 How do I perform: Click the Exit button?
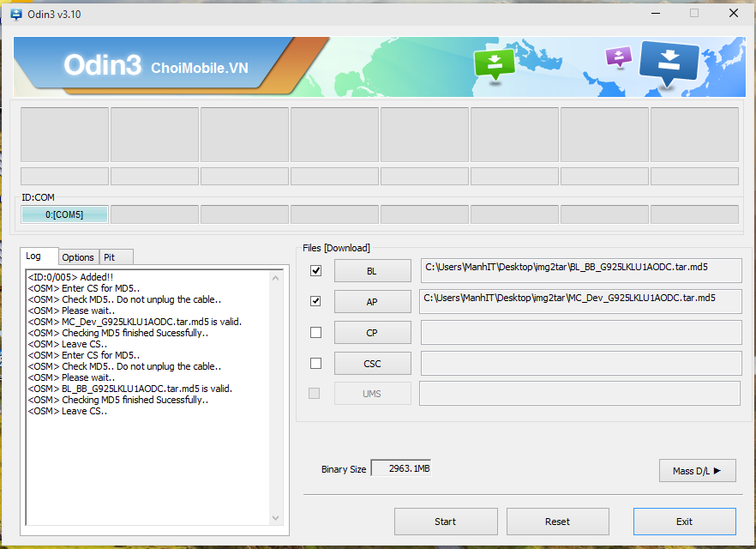(684, 522)
